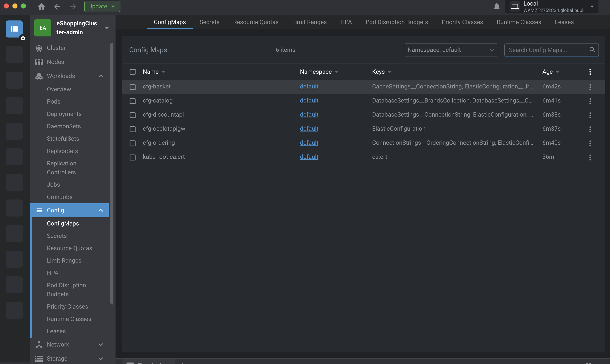Go to the home (welcome) page icon
This screenshot has height=364, width=610.
pos(41,6)
